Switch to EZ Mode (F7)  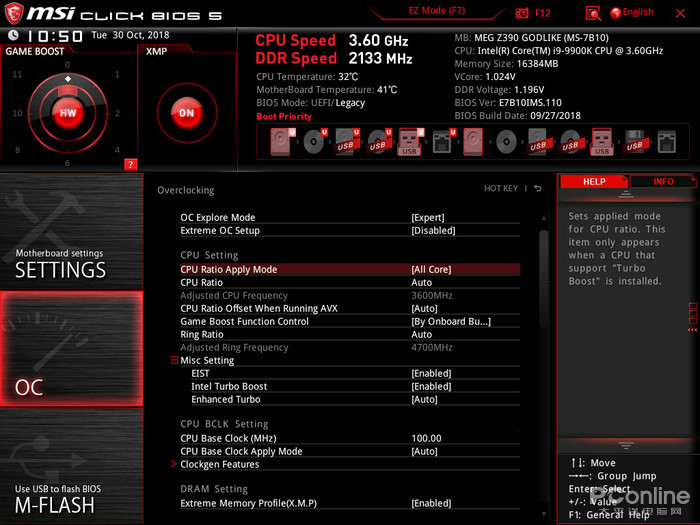437,10
